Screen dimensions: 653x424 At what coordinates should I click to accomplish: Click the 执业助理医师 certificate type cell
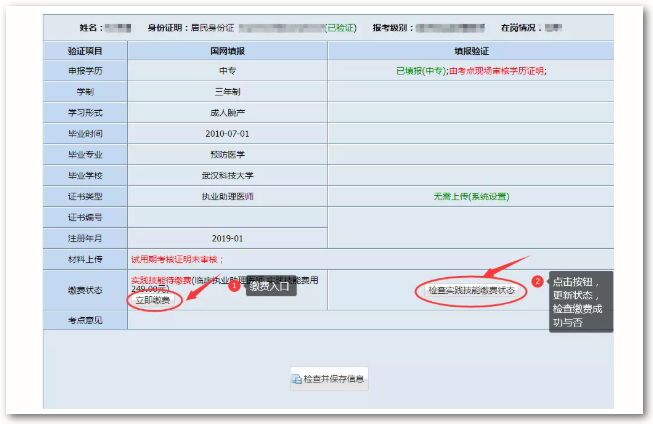click(x=227, y=197)
